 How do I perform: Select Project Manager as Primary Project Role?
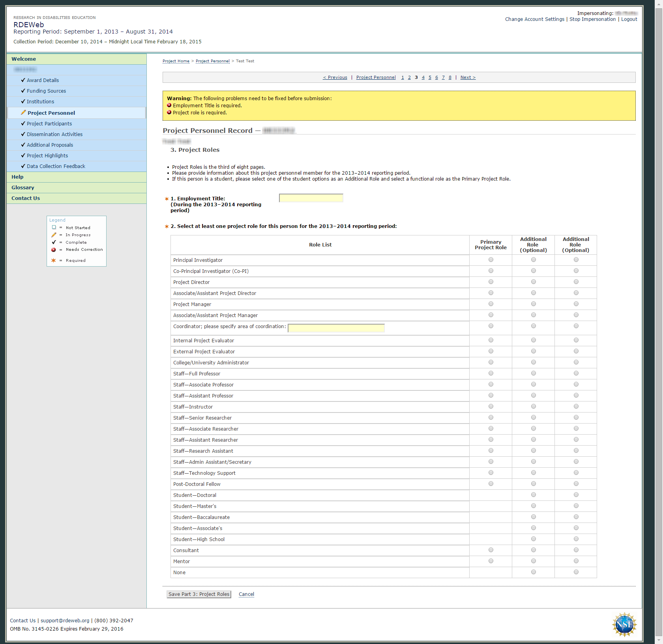[491, 304]
